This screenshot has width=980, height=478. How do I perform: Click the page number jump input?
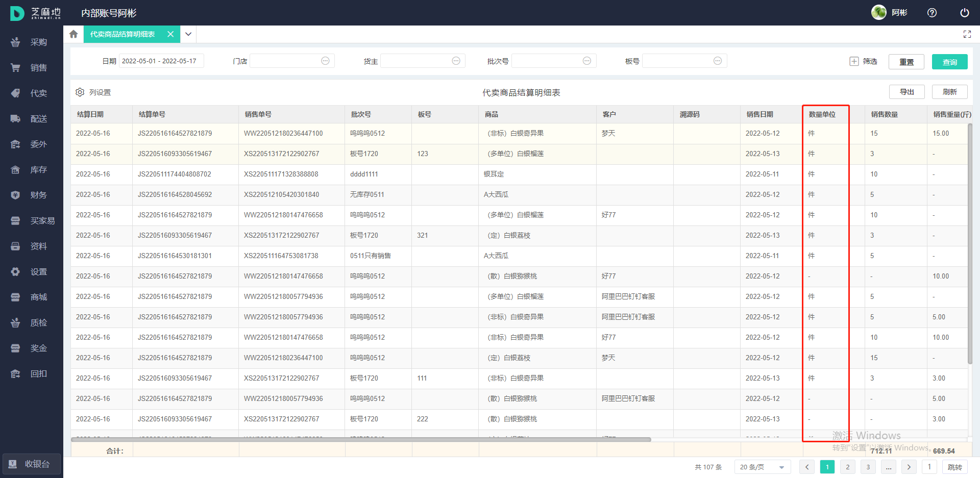[x=929, y=467]
